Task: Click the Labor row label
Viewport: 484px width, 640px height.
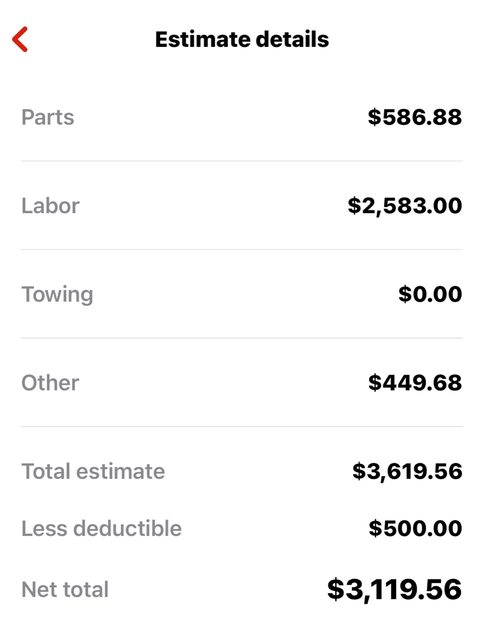Action: [50, 206]
